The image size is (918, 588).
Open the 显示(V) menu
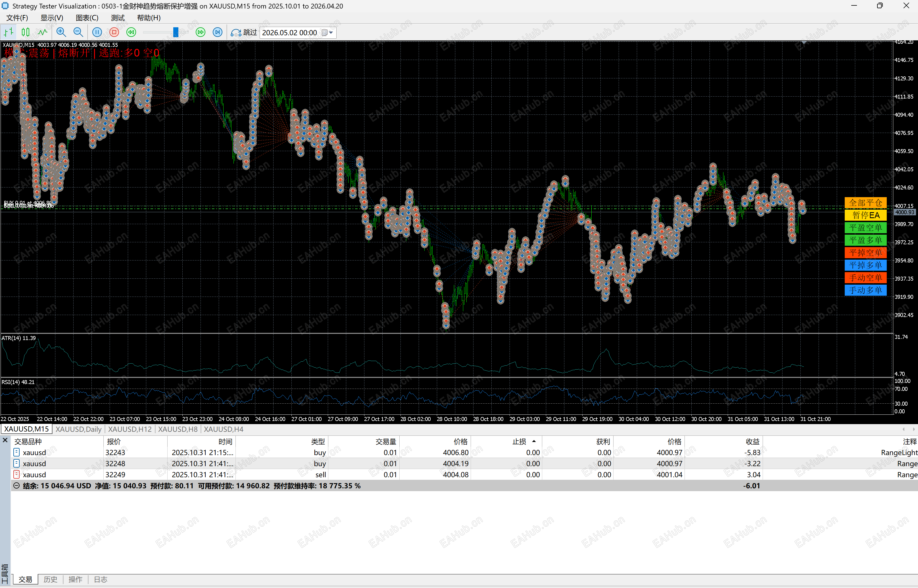click(x=52, y=18)
